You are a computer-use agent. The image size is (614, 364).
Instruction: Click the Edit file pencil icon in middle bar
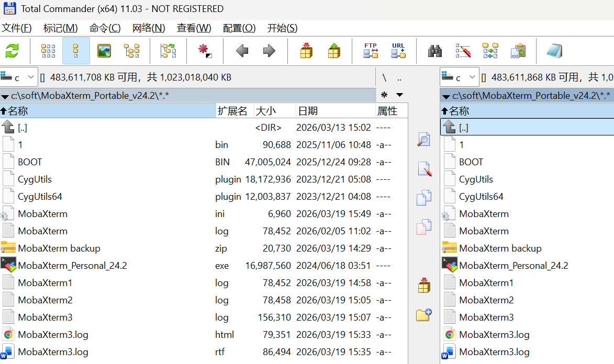pos(425,169)
